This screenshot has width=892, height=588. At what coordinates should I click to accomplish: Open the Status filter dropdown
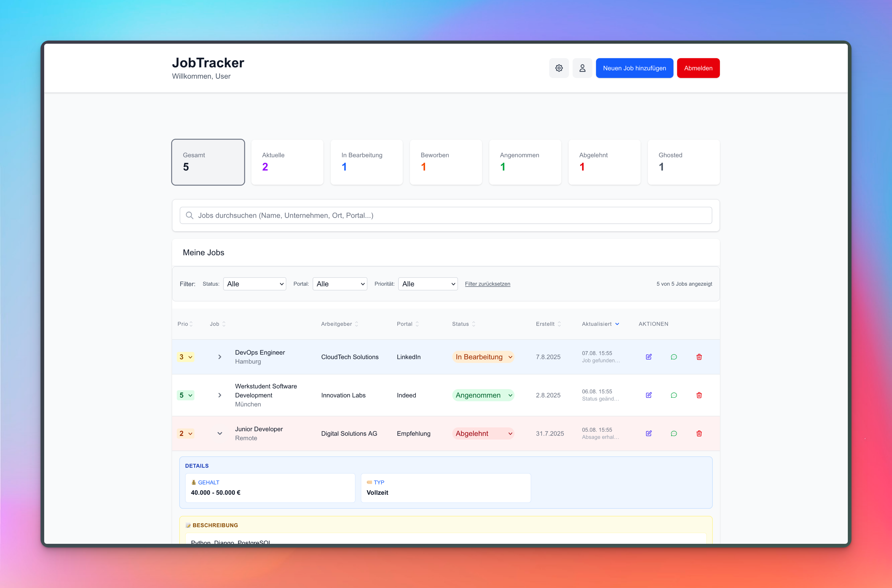pyautogui.click(x=254, y=284)
